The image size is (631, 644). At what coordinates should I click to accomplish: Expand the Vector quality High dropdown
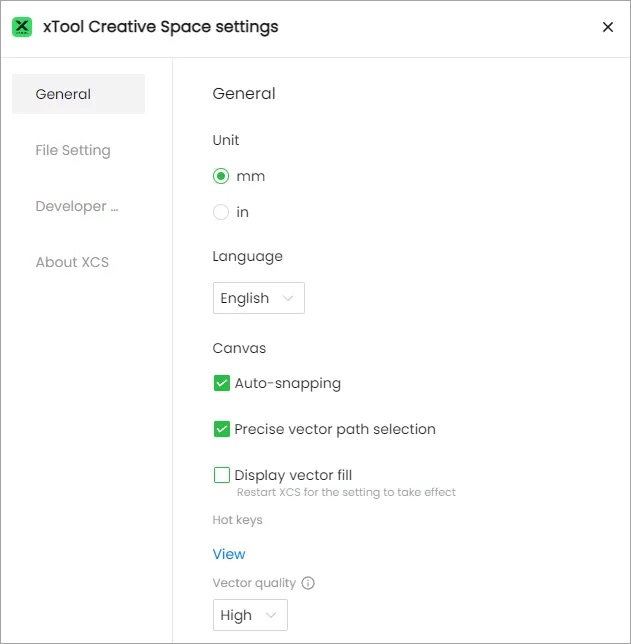coord(249,615)
